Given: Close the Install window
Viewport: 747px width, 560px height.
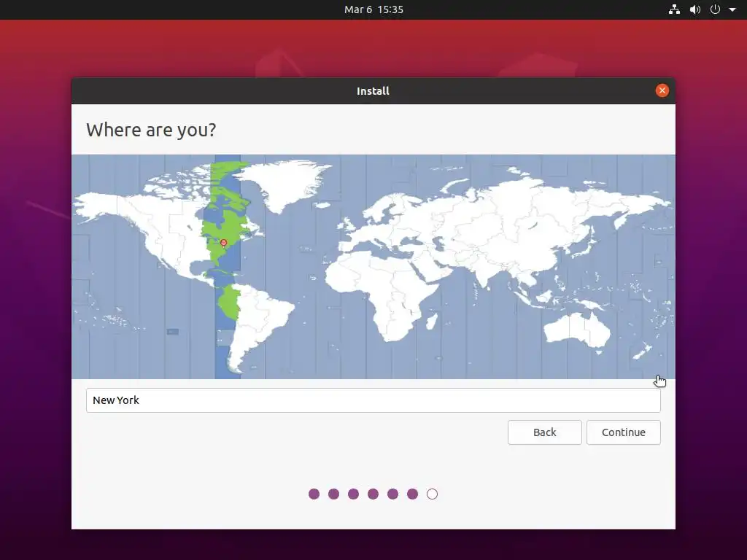Looking at the screenshot, I should (x=662, y=90).
